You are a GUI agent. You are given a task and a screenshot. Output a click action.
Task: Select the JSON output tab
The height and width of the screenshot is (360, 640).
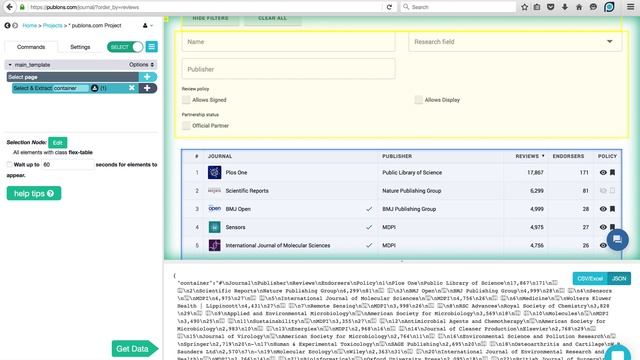coord(619,278)
